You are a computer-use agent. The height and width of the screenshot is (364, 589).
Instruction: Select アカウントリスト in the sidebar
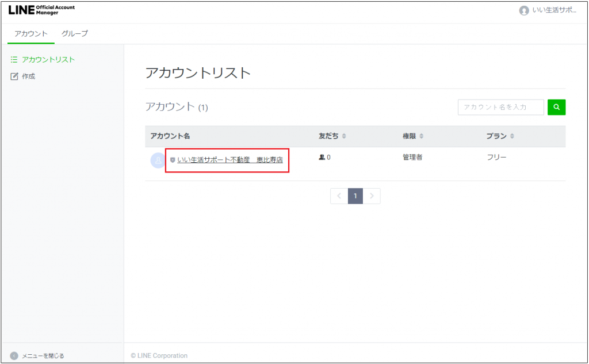click(x=48, y=59)
